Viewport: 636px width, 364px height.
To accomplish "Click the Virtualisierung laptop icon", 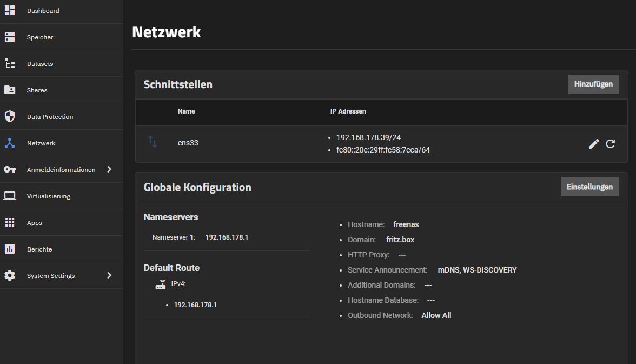I will (10, 196).
